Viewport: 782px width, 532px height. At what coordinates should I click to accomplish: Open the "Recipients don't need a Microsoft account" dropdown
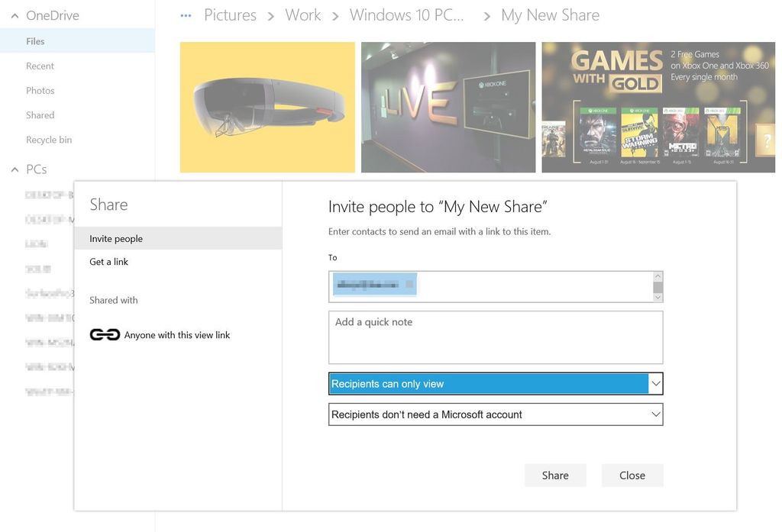[654, 414]
